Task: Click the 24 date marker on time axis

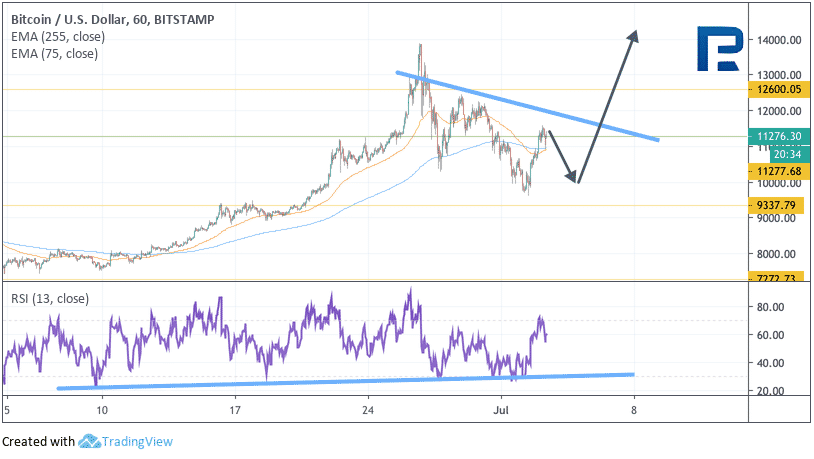Action: (368, 410)
